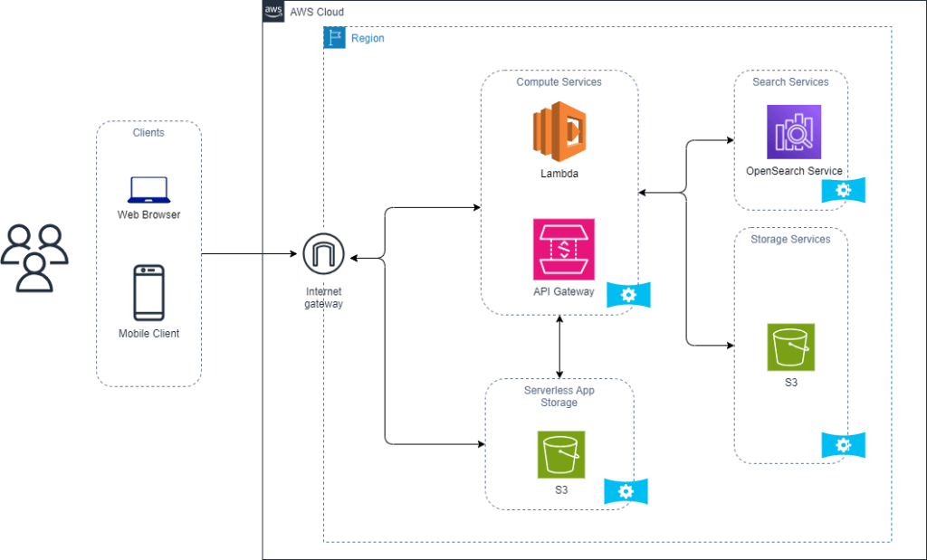Click the Mobile Client phone icon
The image size is (927, 560).
click(x=149, y=293)
